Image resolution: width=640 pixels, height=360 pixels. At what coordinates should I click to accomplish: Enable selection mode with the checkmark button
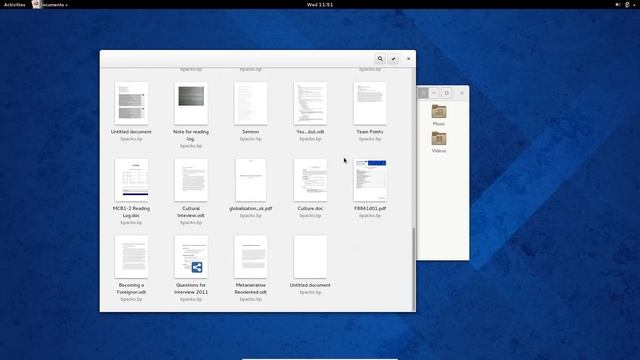pyautogui.click(x=393, y=59)
